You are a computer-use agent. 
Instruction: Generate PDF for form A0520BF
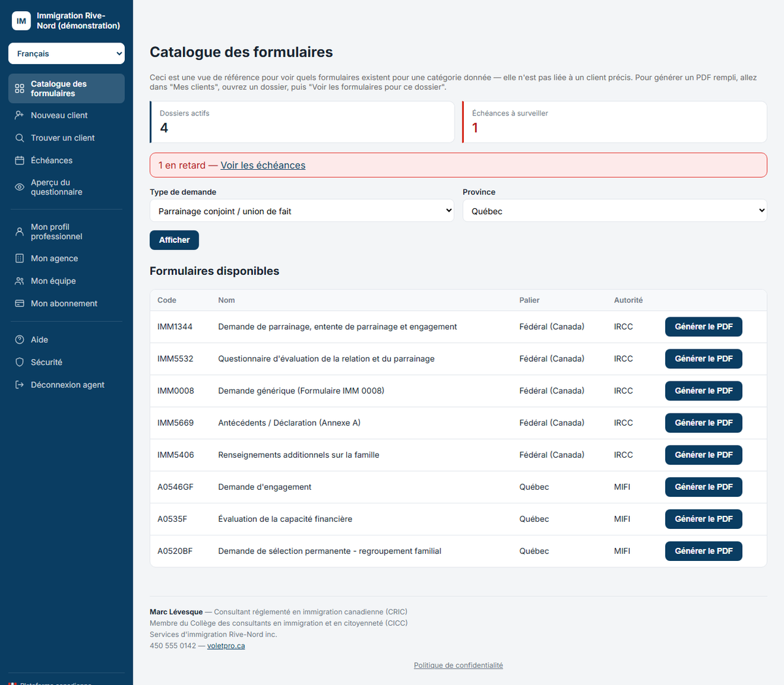[704, 551]
